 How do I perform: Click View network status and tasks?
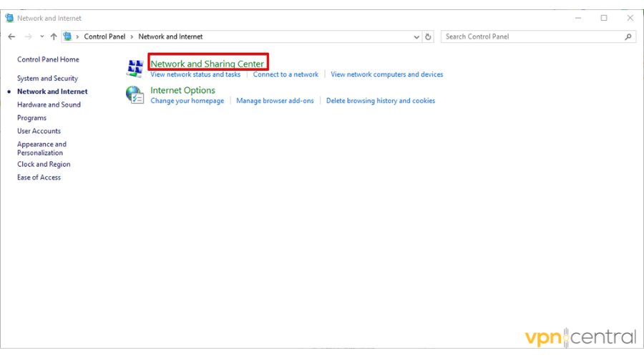(x=195, y=74)
